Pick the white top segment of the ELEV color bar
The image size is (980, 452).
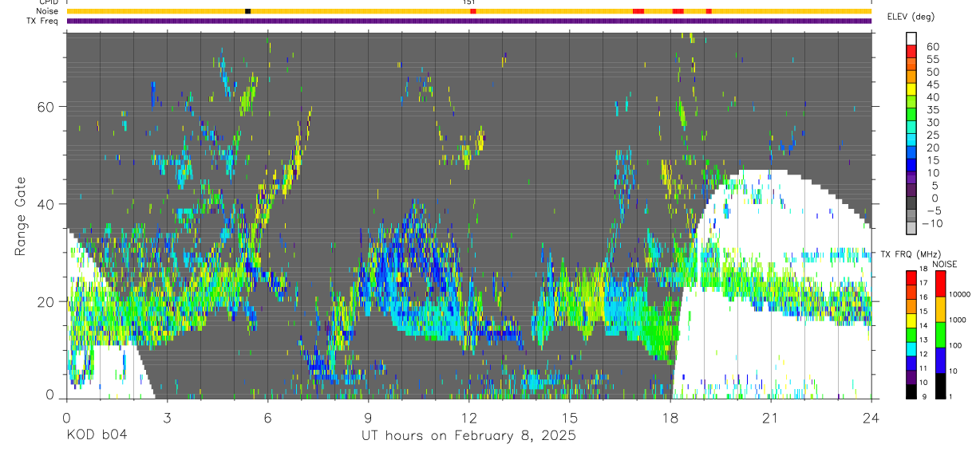[911, 38]
